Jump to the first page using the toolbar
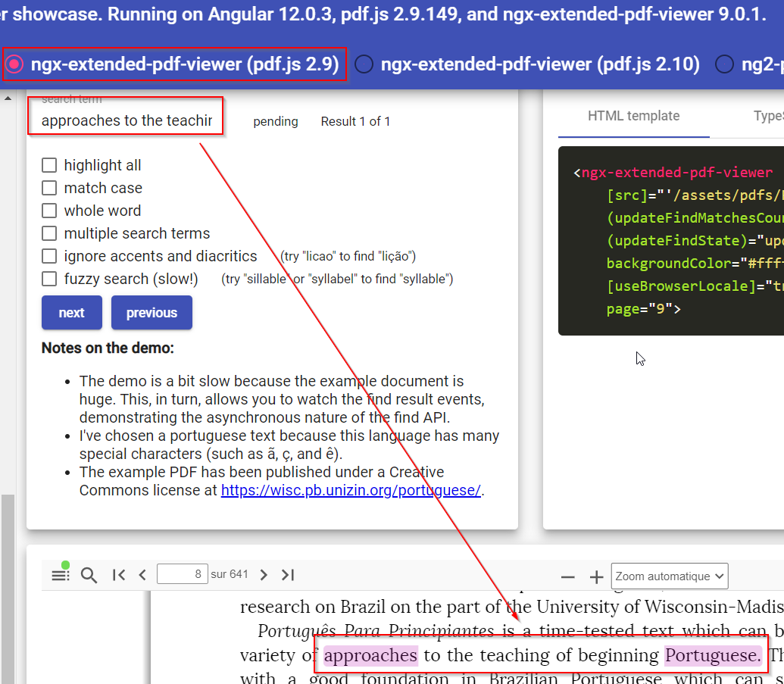784x684 pixels. point(118,574)
